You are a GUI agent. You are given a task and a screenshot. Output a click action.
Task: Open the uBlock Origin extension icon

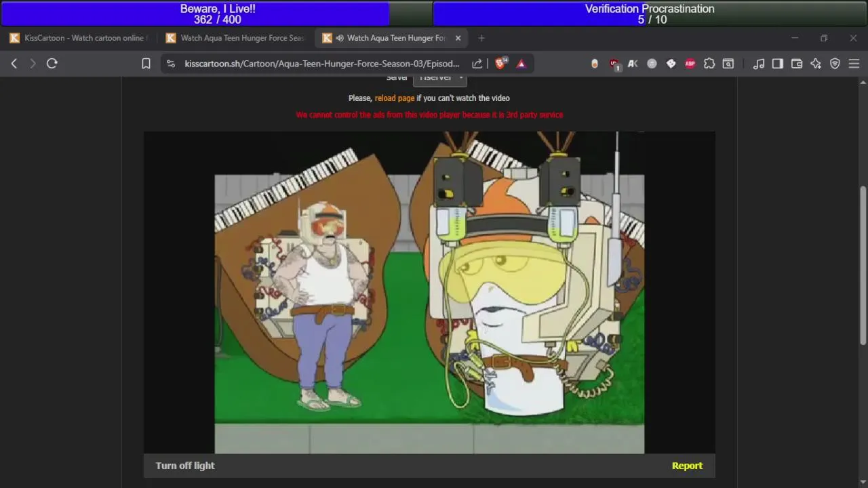pyautogui.click(x=614, y=64)
